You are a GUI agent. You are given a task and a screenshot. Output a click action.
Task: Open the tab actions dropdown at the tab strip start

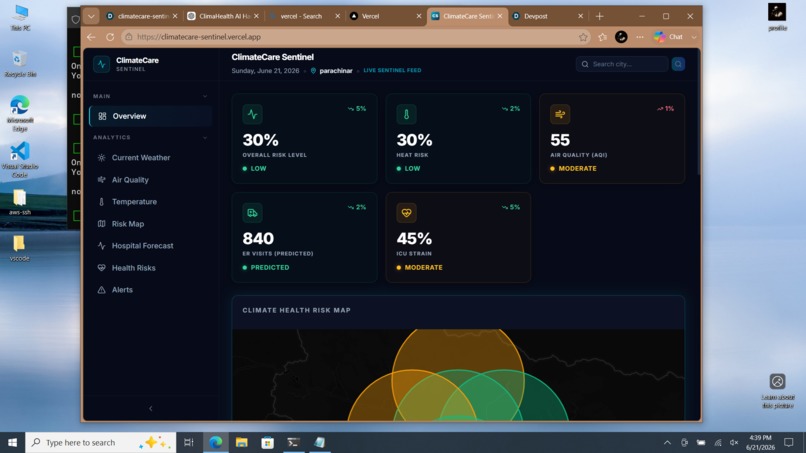[91, 16]
